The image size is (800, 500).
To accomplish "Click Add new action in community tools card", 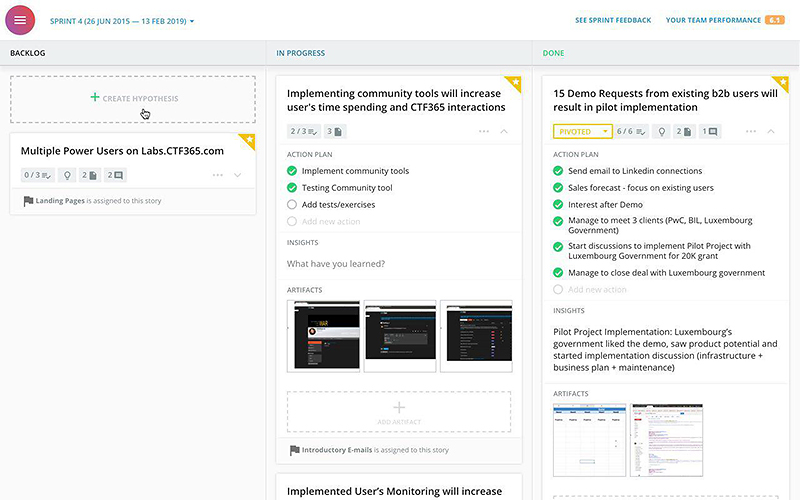I will [x=331, y=221].
